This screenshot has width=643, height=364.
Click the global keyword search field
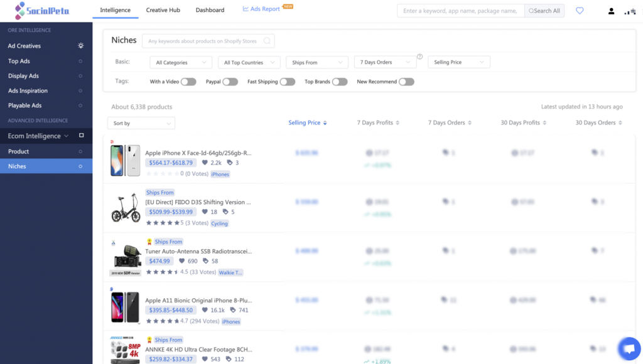click(460, 11)
